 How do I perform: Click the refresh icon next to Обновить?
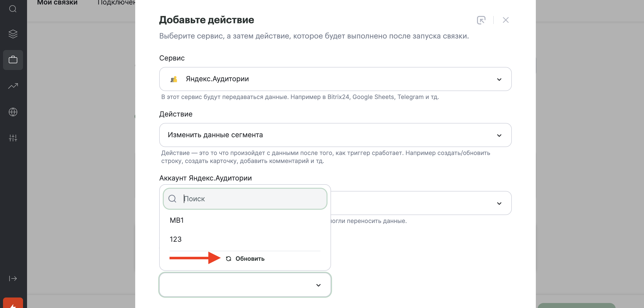[228, 258]
